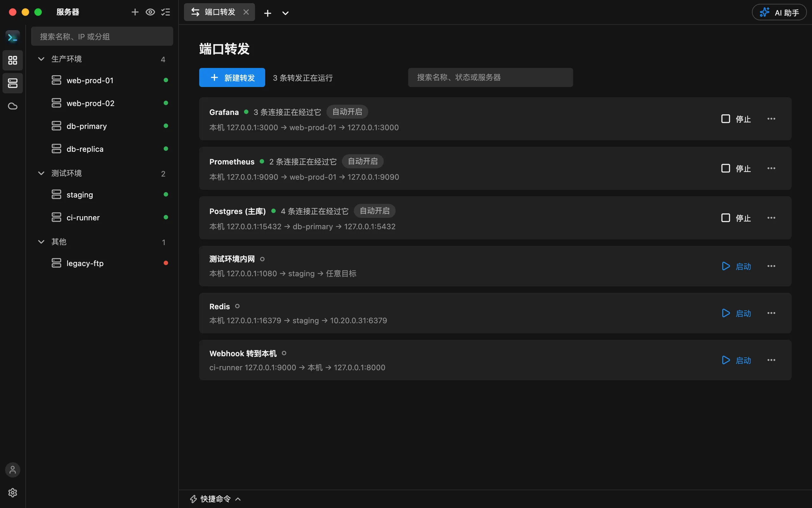Viewport: 812px width, 508px height.
Task: Toggle the eye visibility icon in sidebar header
Action: coord(150,12)
